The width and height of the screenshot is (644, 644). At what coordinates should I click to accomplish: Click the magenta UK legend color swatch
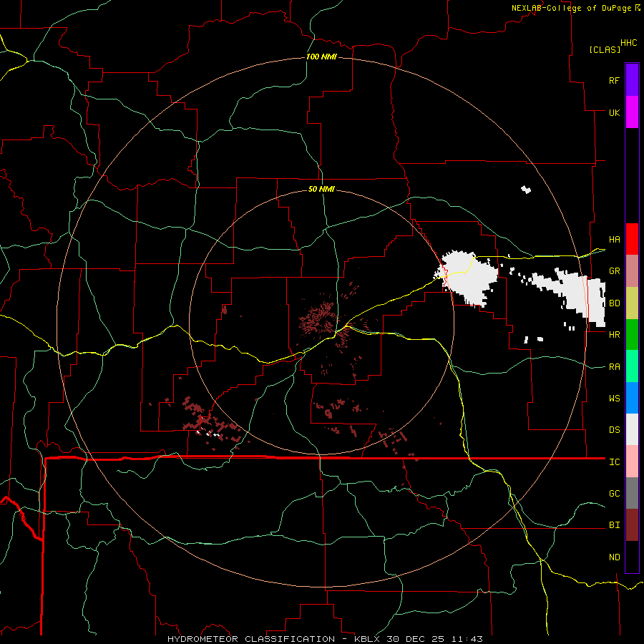(x=632, y=112)
